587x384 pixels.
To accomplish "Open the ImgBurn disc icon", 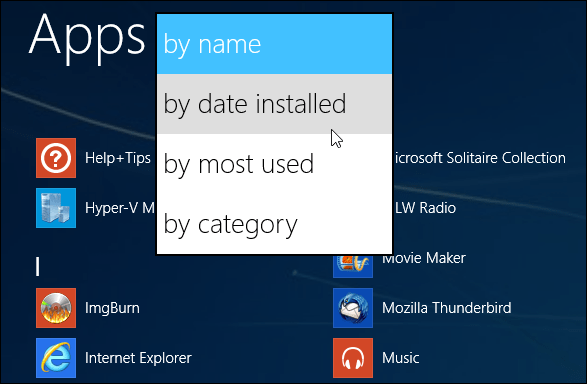I will 56,308.
